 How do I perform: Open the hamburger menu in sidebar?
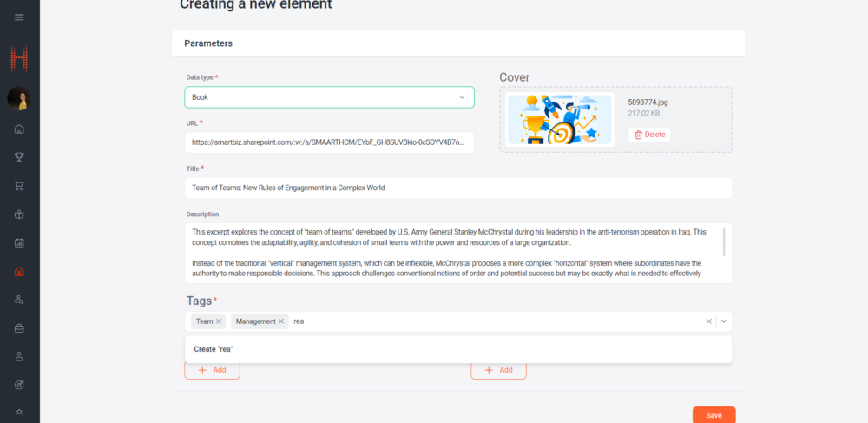point(19,17)
